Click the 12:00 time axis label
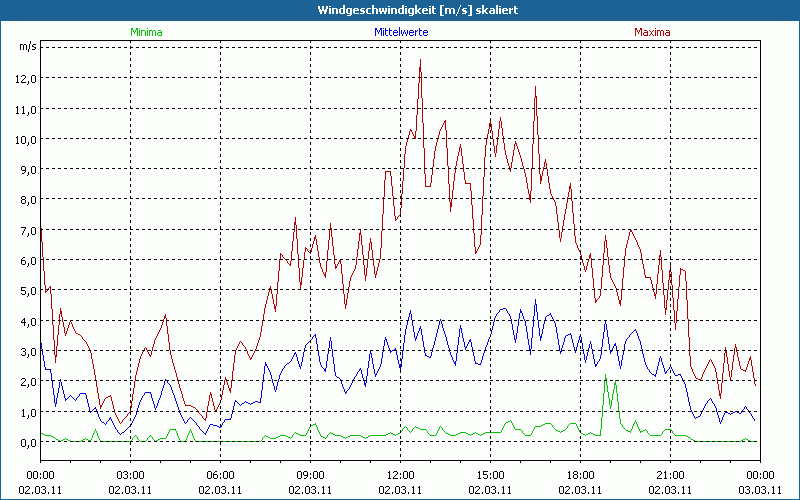The width and height of the screenshot is (800, 500). coord(401,476)
